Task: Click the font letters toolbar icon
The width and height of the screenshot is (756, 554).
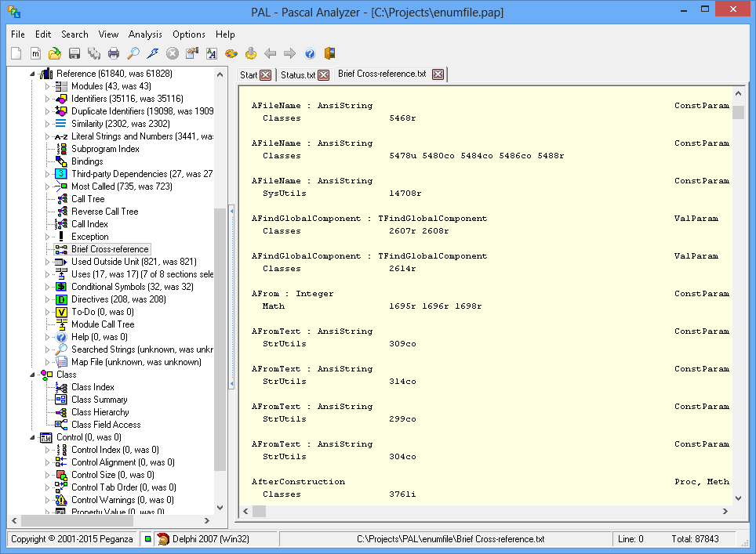Action: tap(211, 53)
